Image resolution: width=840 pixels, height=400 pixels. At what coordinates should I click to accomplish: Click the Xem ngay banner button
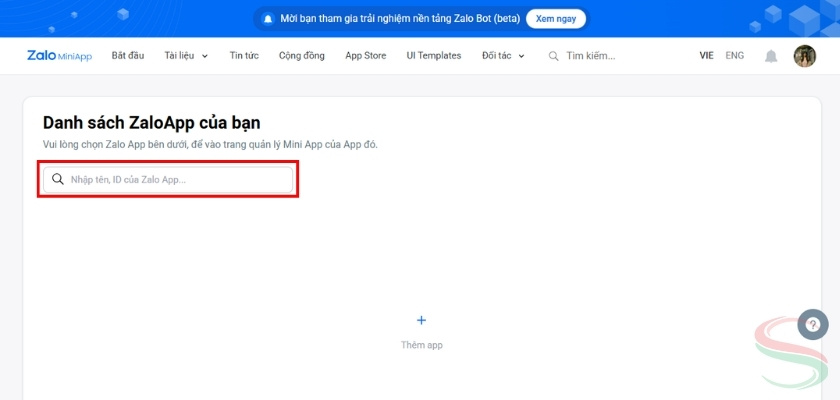click(556, 19)
